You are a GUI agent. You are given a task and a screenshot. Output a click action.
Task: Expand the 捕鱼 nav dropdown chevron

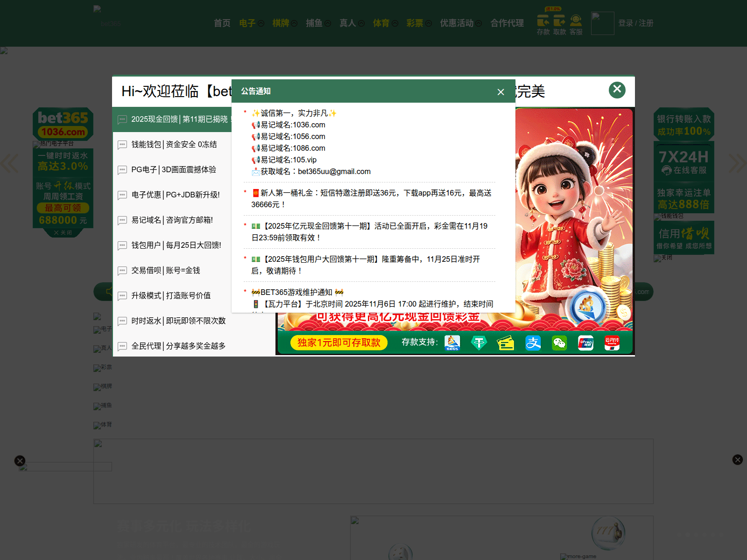(328, 23)
